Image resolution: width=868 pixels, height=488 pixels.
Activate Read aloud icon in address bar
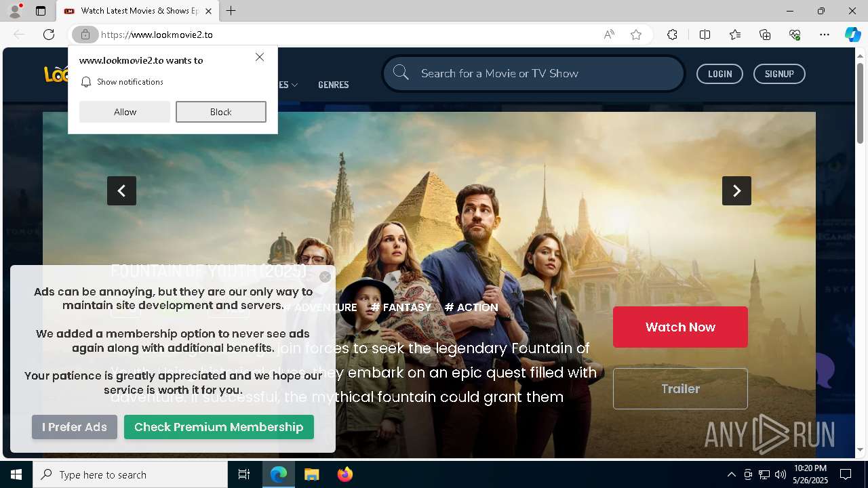tap(609, 35)
